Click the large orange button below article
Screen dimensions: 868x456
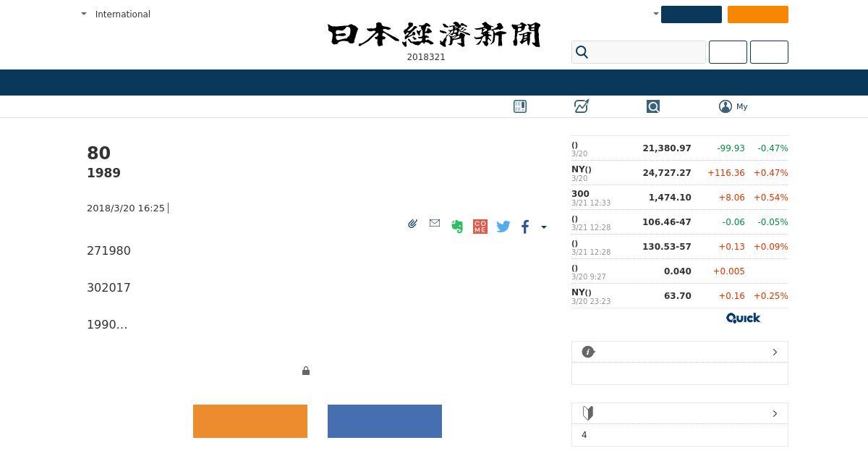coord(250,421)
